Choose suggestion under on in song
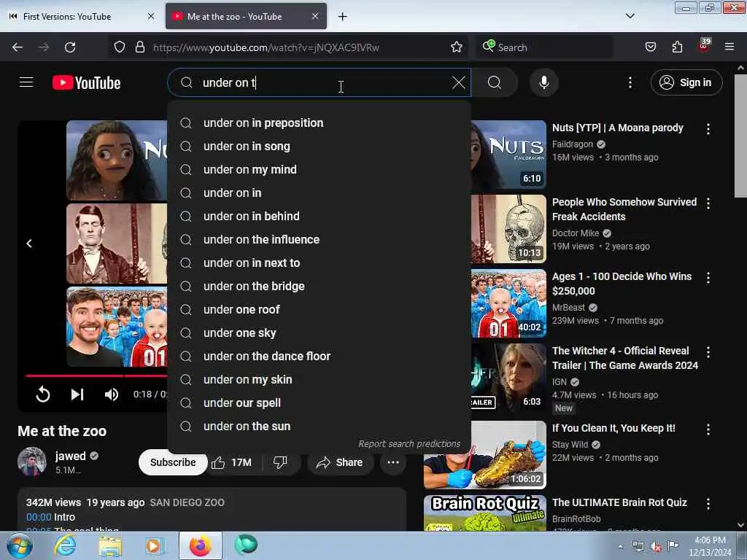The height and width of the screenshot is (560, 747). tap(320, 146)
